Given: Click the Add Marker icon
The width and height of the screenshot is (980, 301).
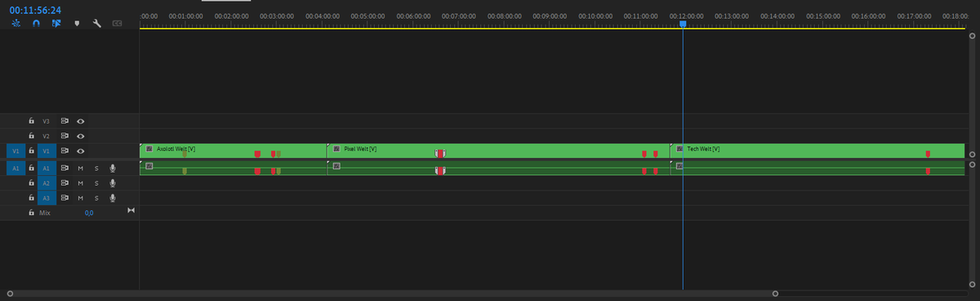Looking at the screenshot, I should 77,24.
